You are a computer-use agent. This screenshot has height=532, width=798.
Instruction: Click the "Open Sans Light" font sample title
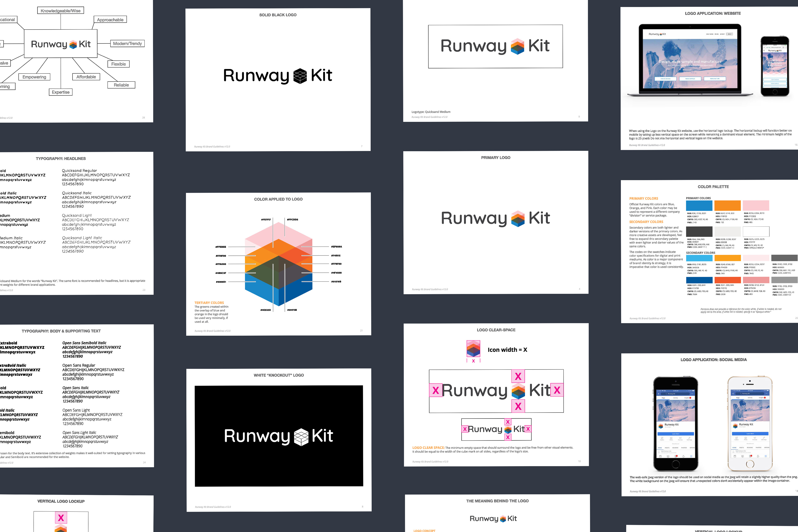coord(76,410)
